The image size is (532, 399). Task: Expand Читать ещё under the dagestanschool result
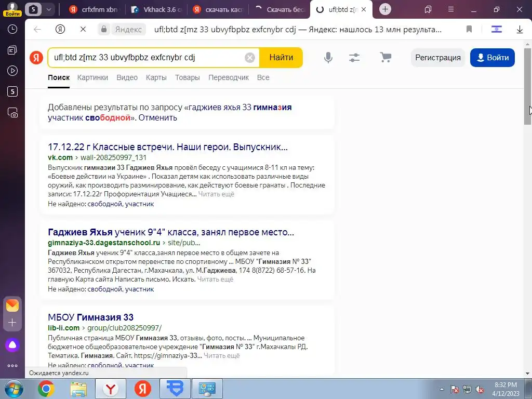point(215,279)
